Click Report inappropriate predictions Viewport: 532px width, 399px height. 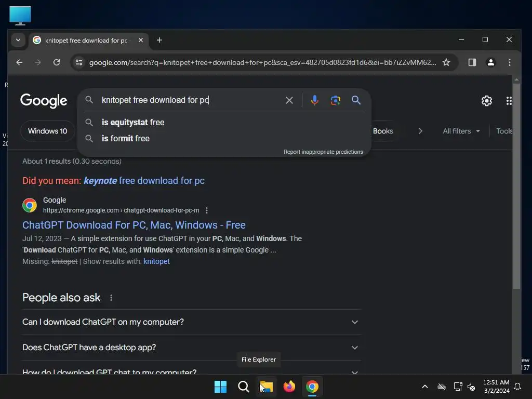[x=323, y=152]
